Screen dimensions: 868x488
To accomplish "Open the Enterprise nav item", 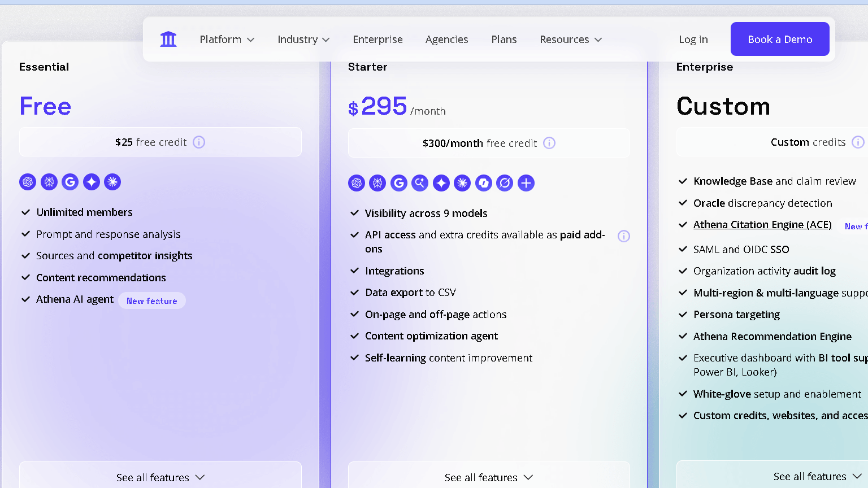I will point(377,40).
